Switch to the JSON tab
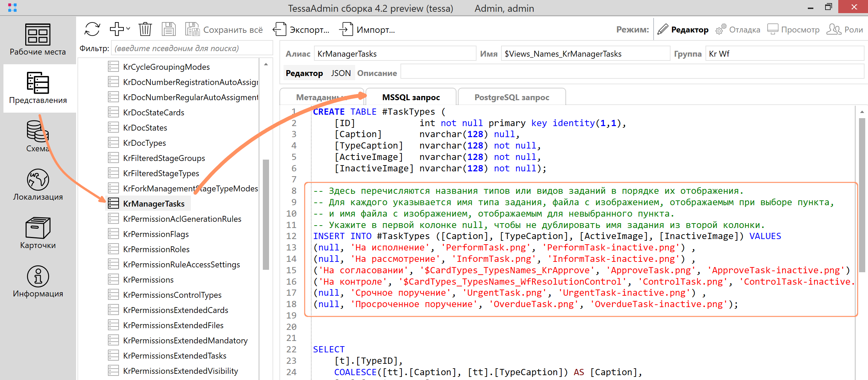Image resolution: width=868 pixels, height=380 pixels. pos(341,73)
